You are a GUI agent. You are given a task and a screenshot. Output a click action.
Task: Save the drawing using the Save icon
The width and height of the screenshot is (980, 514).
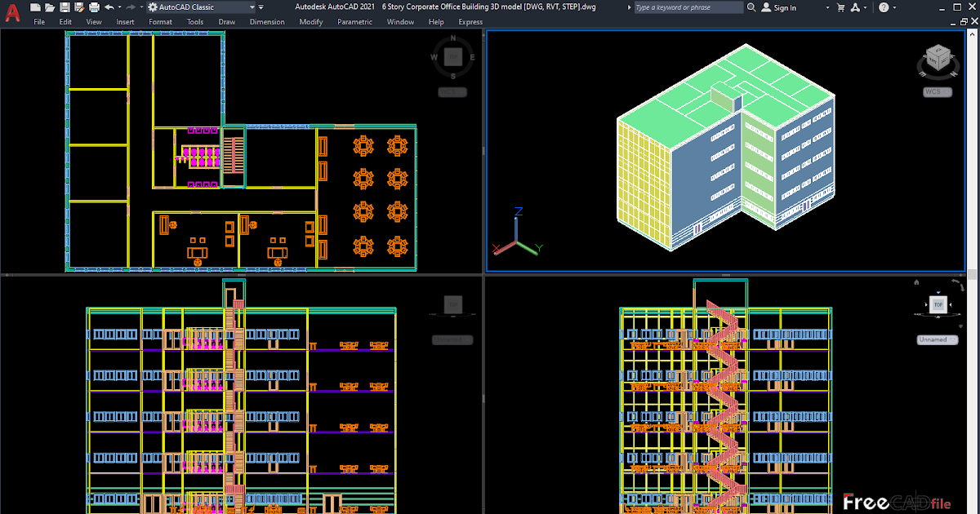tap(65, 7)
